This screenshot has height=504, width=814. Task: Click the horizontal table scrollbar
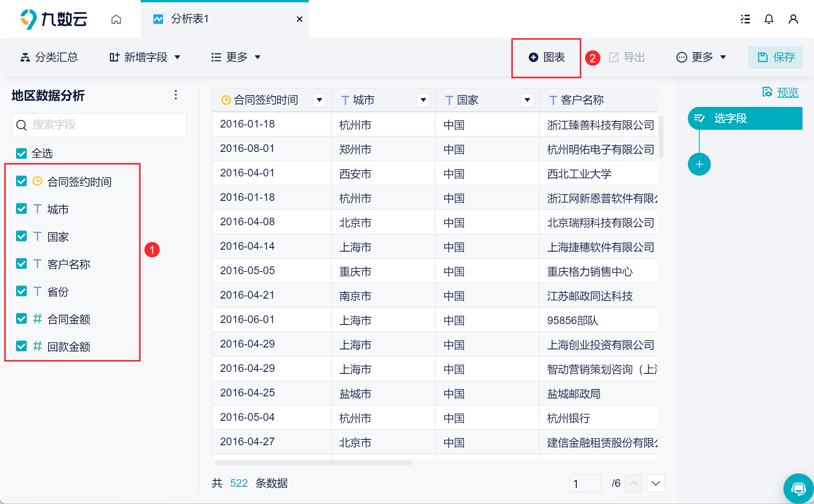pos(313,463)
